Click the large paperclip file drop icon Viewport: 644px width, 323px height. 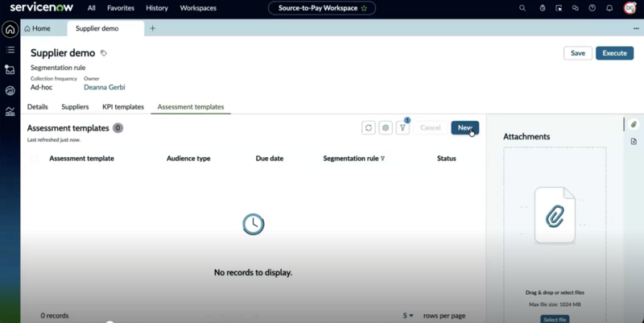555,215
